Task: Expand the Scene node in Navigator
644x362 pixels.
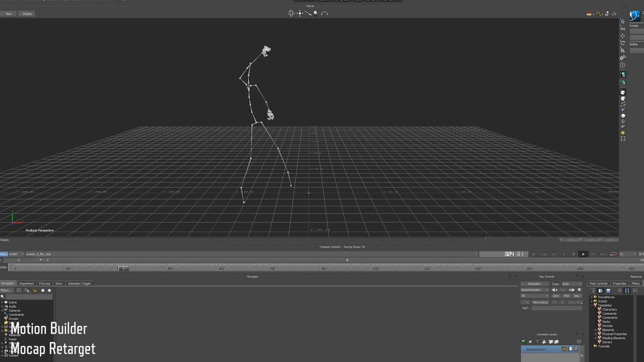Action: click(x=2, y=302)
